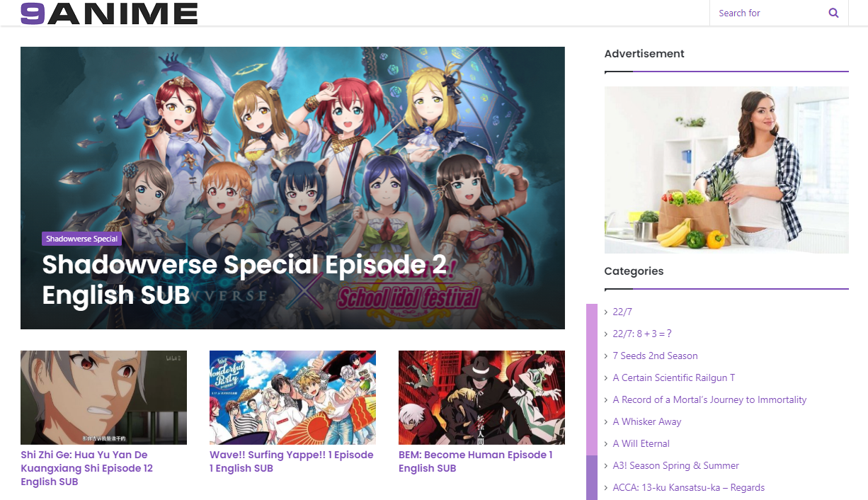
Task: Open 'Shadowverse Special Episode 2 English SUB' headline
Action: [x=245, y=279]
